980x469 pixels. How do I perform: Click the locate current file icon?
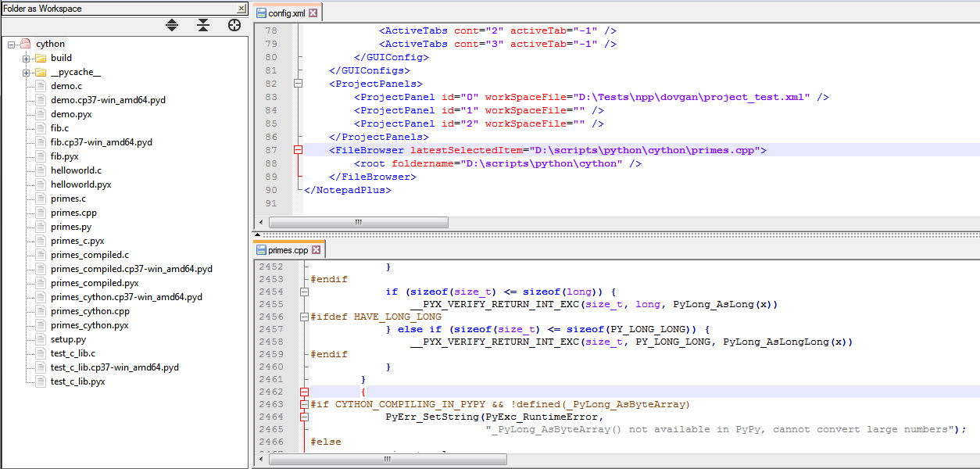pyautogui.click(x=234, y=26)
